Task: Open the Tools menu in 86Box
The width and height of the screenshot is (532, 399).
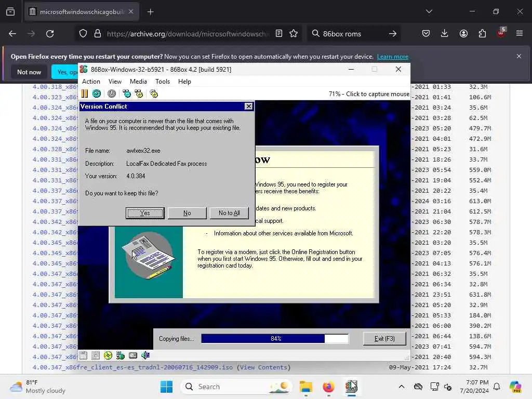Action: click(x=163, y=82)
